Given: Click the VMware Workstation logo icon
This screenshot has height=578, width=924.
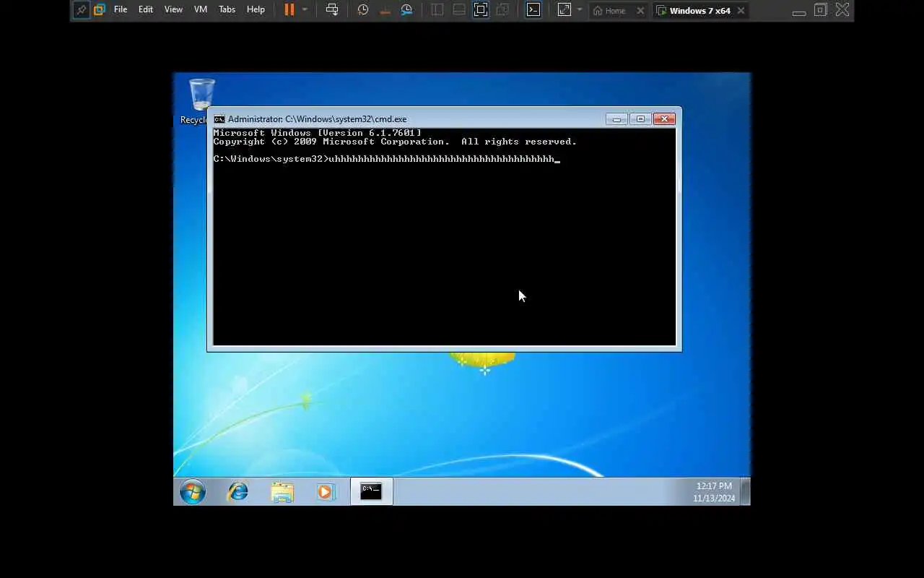Looking at the screenshot, I should (100, 10).
